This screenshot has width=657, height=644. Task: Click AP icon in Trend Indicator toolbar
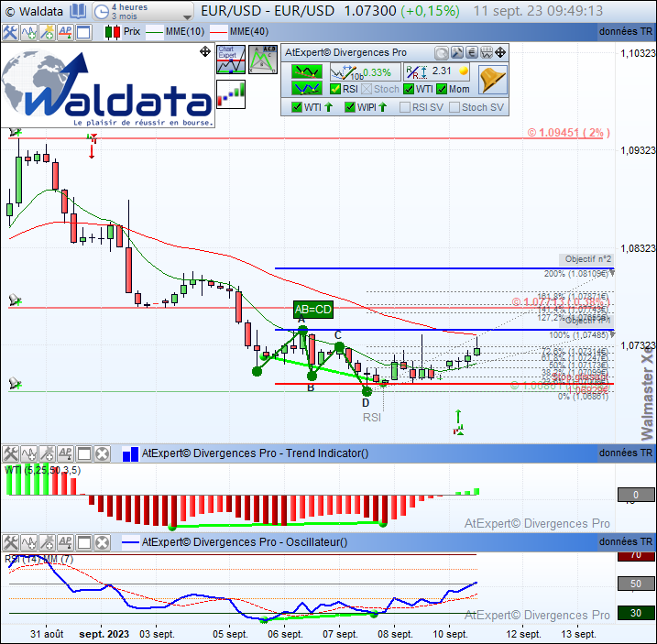65,453
